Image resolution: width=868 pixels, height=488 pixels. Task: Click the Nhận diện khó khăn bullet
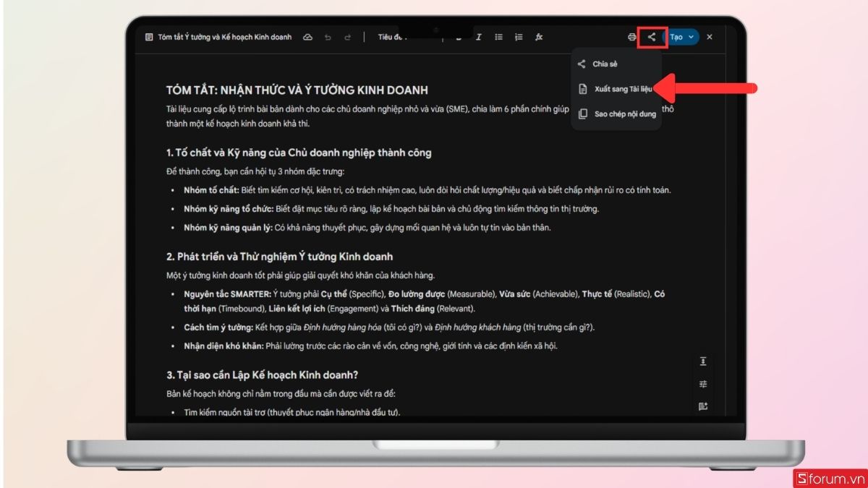click(x=370, y=346)
